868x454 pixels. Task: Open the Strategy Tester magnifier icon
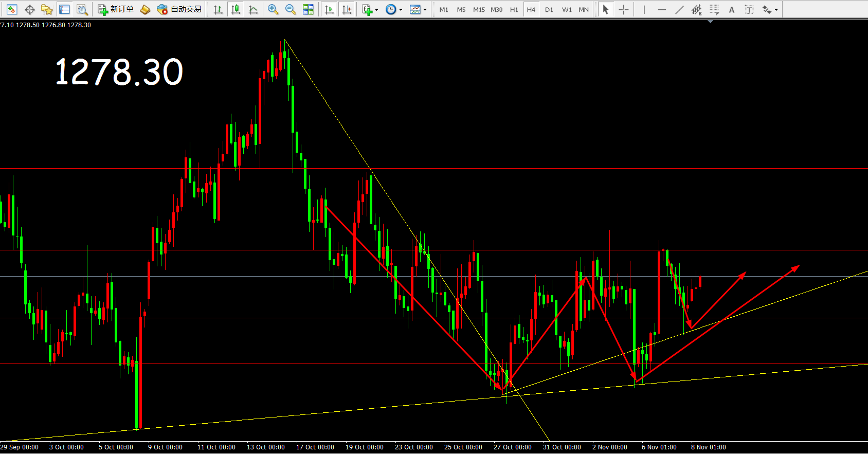pos(82,9)
